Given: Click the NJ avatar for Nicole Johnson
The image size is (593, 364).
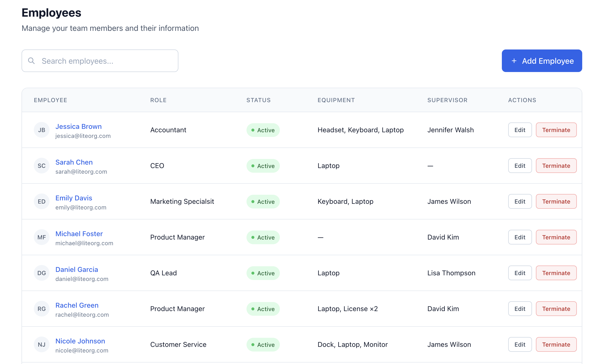Looking at the screenshot, I should point(42,344).
